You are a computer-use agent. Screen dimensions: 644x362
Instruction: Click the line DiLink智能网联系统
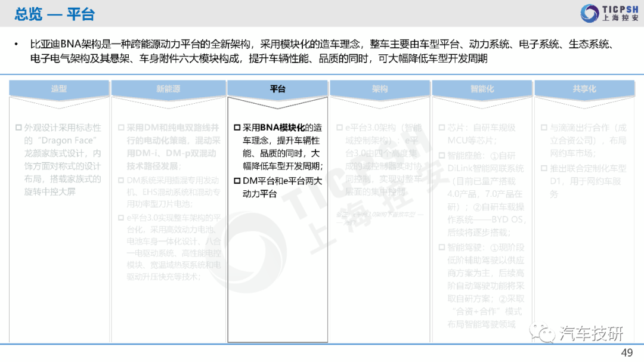click(485, 168)
